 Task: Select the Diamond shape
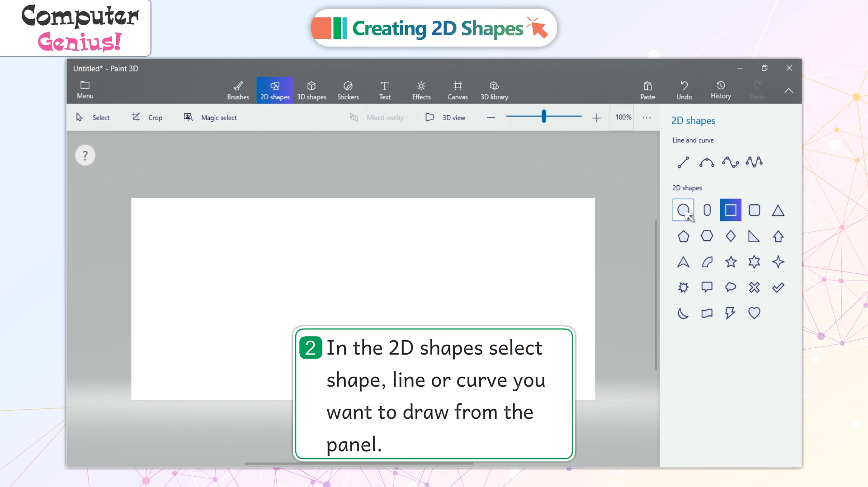point(731,236)
